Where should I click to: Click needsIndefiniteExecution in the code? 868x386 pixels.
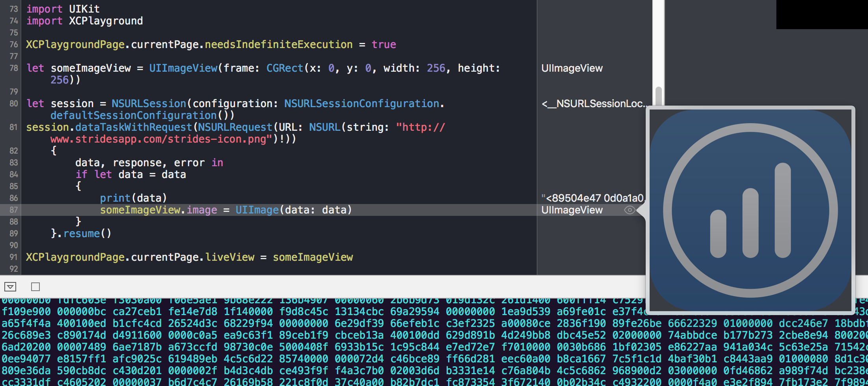[x=279, y=45]
